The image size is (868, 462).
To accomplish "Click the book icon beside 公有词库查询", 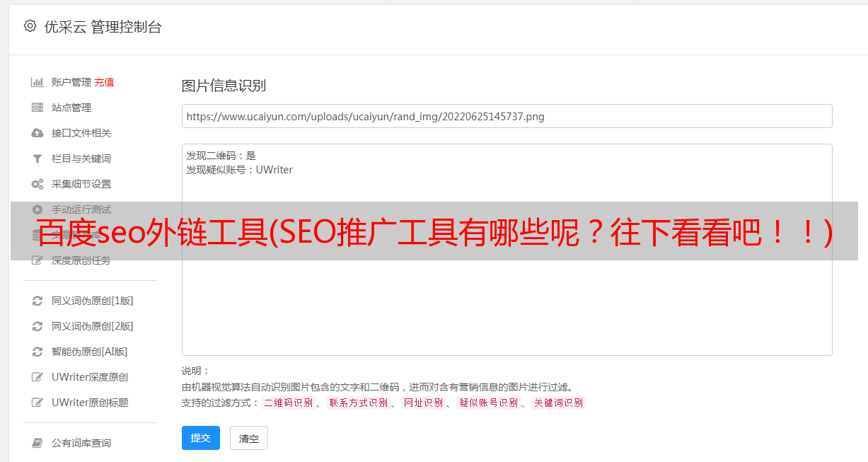I will pyautogui.click(x=37, y=443).
